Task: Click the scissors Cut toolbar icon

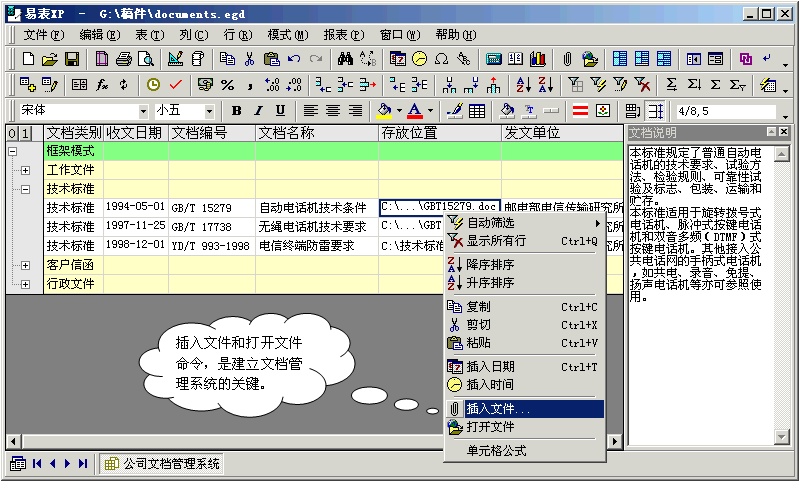Action: pyautogui.click(x=249, y=59)
